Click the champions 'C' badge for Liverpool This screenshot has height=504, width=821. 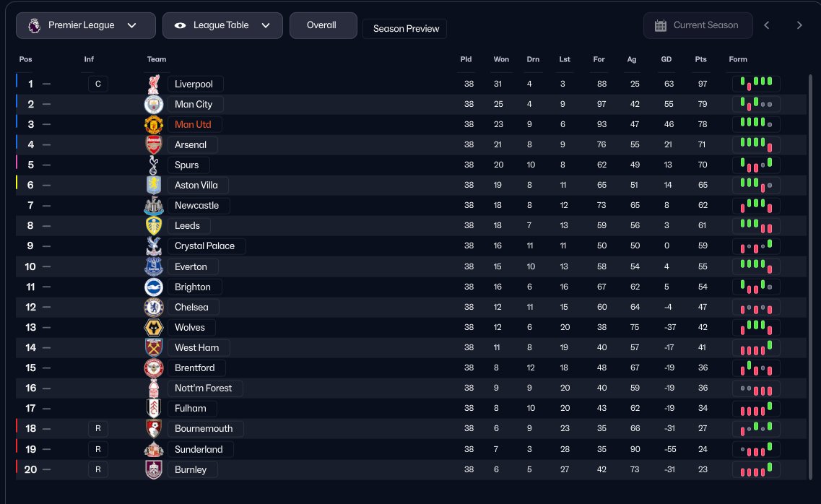(97, 84)
